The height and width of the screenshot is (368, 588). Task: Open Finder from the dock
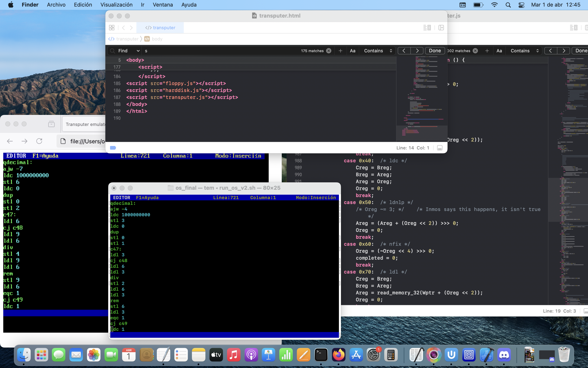click(x=24, y=355)
